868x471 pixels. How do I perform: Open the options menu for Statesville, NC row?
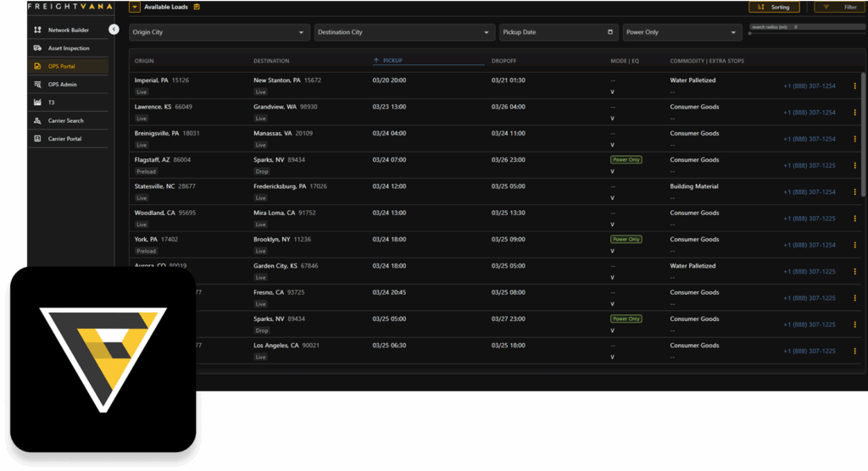(x=854, y=192)
